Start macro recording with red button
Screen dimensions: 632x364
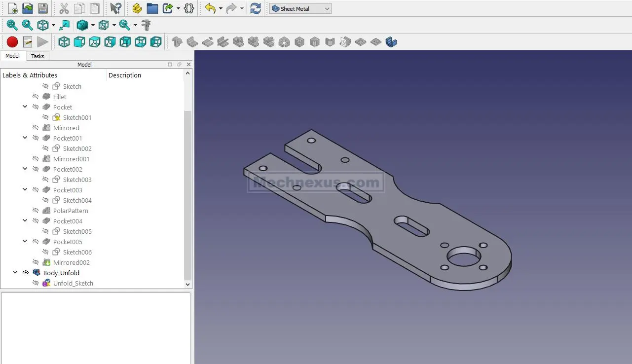(12, 42)
